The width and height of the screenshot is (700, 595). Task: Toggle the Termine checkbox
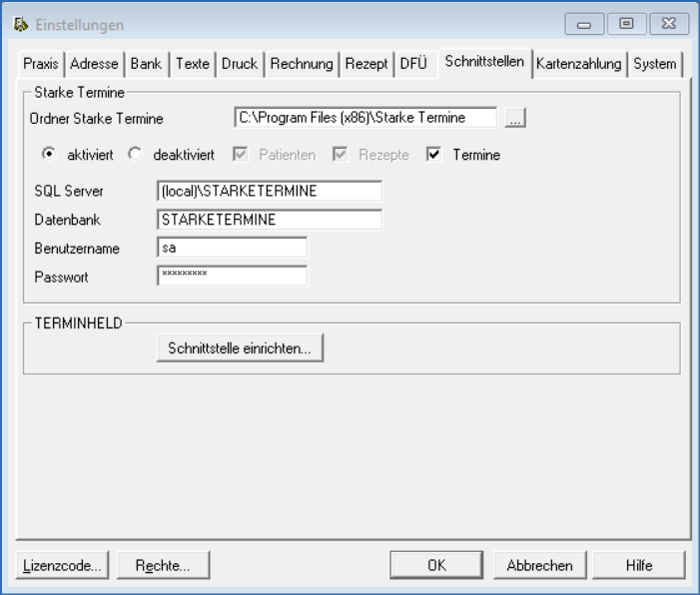click(x=433, y=156)
